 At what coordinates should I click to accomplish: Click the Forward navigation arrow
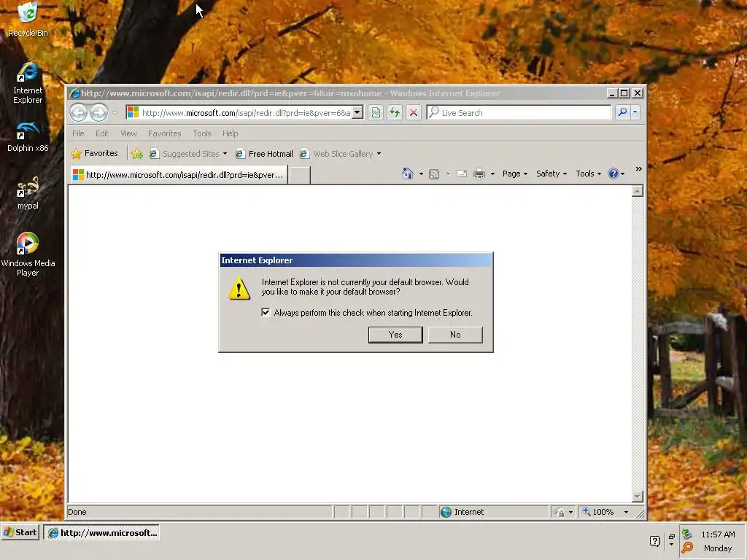coord(98,113)
